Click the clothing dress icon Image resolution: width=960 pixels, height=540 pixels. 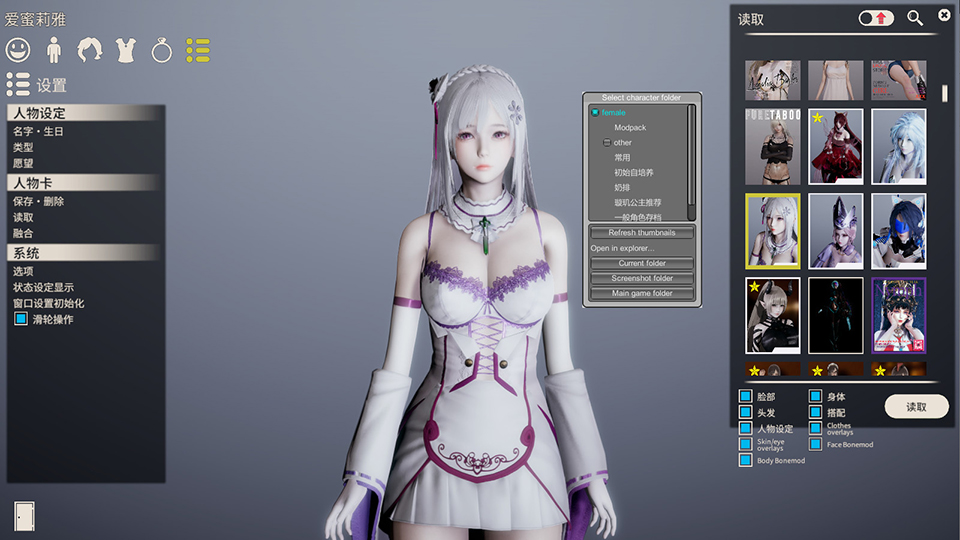pos(126,48)
